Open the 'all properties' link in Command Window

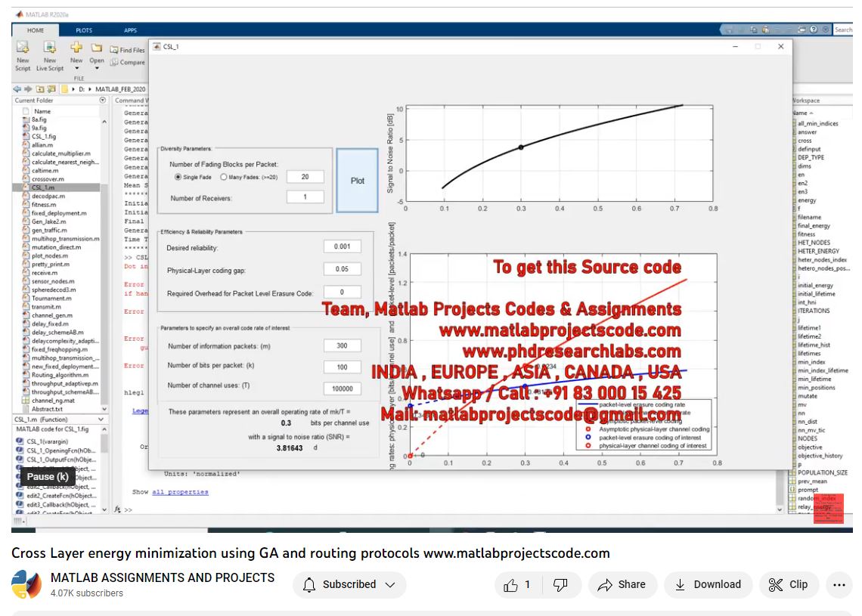point(180,492)
